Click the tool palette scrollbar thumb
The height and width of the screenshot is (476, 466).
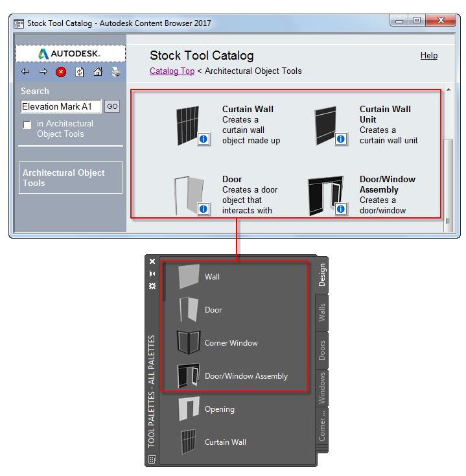coord(165,281)
